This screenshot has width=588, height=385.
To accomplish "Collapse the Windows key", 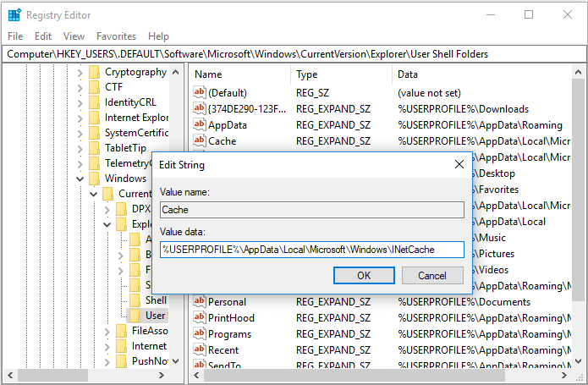I will coord(80,179).
